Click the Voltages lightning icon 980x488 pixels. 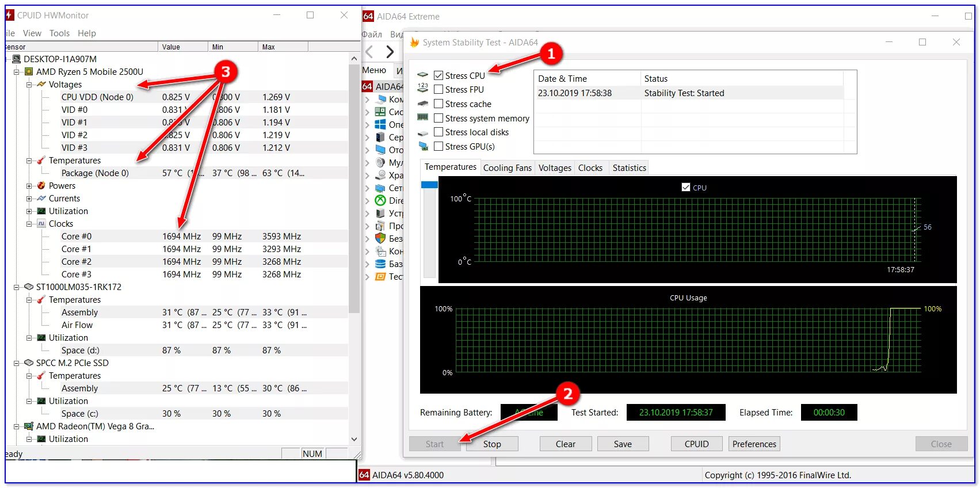click(41, 85)
